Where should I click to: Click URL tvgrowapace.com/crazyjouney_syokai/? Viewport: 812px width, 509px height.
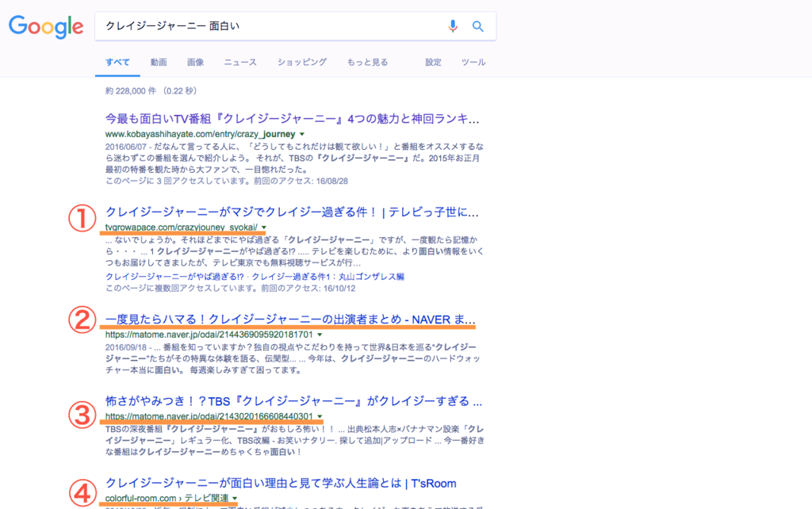click(x=182, y=228)
